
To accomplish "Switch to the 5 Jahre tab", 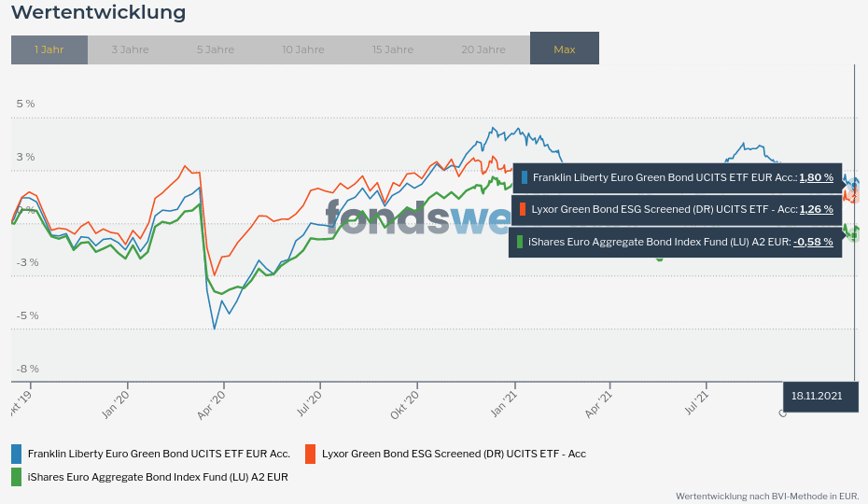I will [216, 49].
